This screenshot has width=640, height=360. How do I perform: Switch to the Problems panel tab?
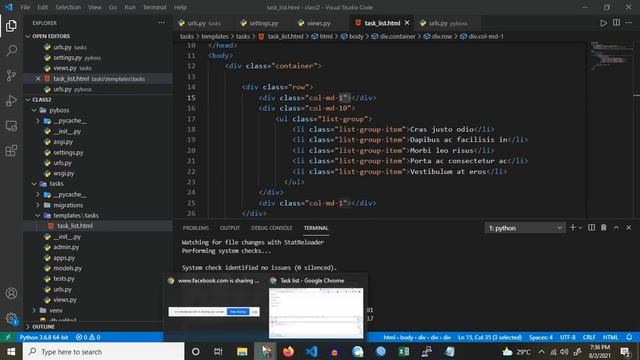[x=196, y=228]
